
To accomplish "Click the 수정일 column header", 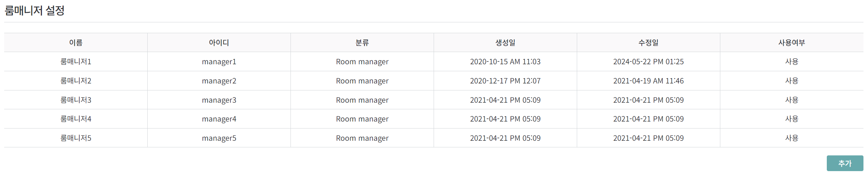I will click(x=648, y=43).
